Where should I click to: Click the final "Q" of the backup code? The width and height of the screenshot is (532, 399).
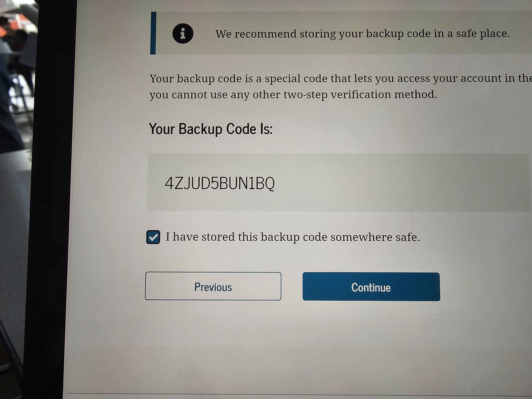270,184
